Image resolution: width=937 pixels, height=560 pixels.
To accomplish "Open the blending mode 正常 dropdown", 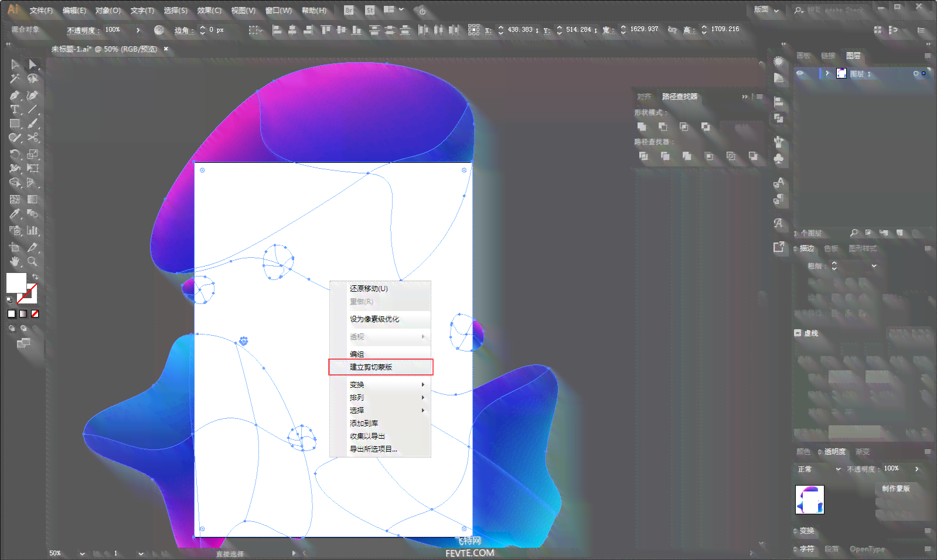I will click(819, 469).
